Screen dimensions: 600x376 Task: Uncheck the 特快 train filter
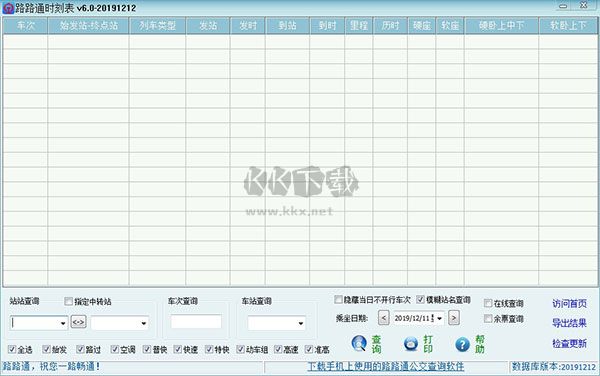[209, 349]
